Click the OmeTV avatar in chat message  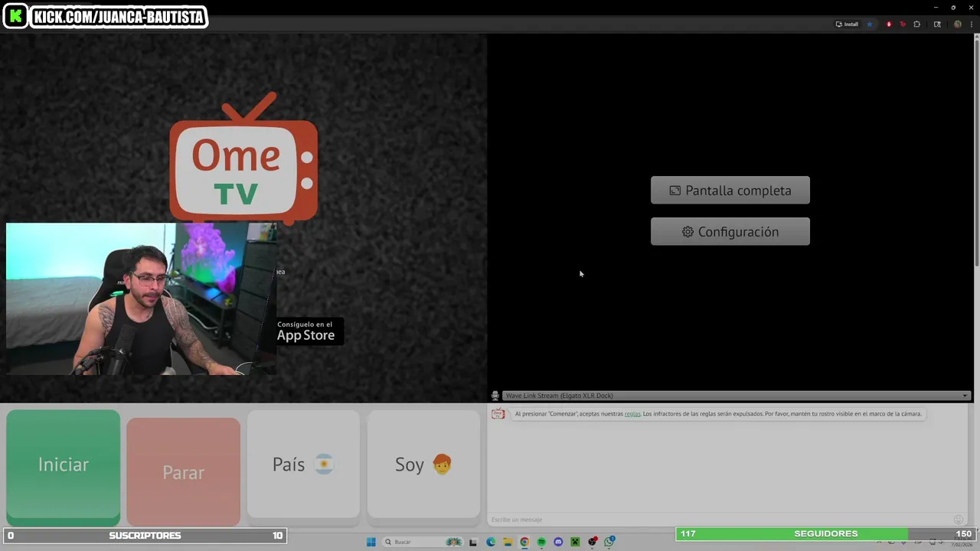point(498,414)
